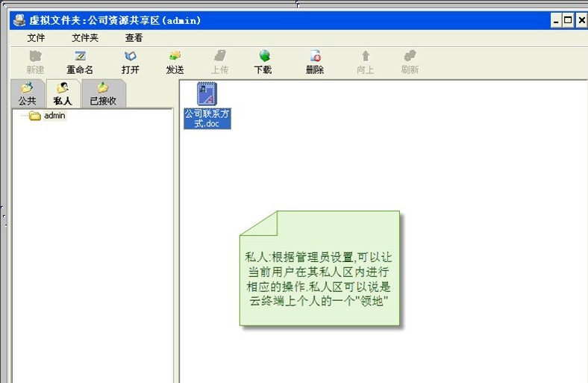This screenshot has height=383, width=588.
Task: Open the 查看 menu
Action: (134, 37)
